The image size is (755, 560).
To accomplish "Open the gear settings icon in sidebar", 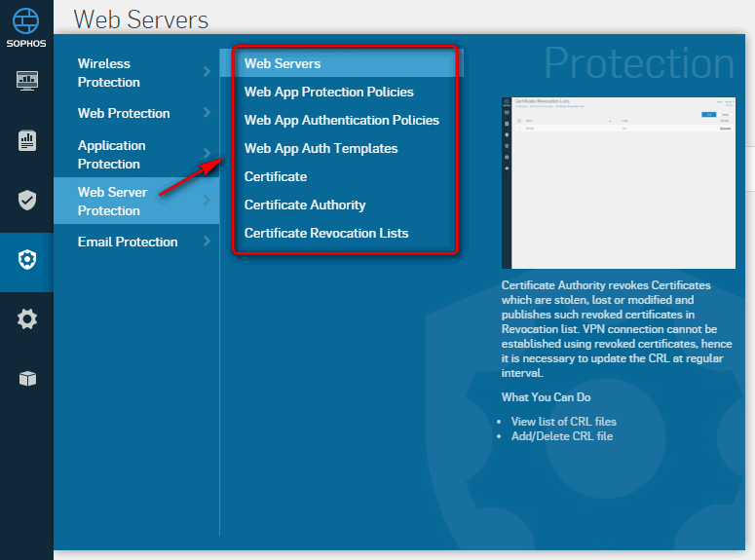I will coord(27,319).
